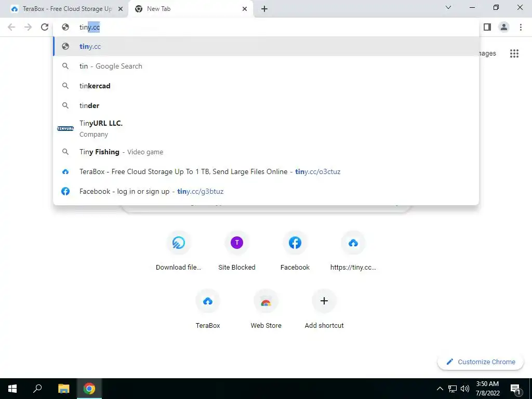Open the profile avatar menu
532x399 pixels.
504,27
